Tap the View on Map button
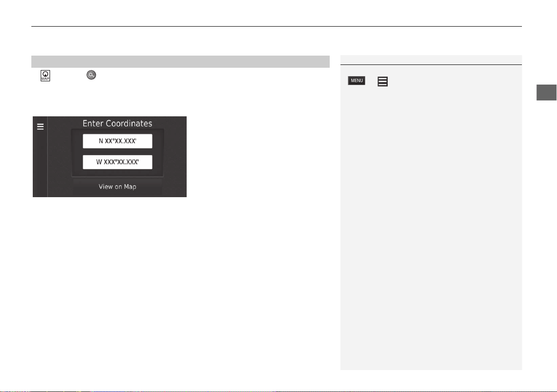 tap(117, 186)
